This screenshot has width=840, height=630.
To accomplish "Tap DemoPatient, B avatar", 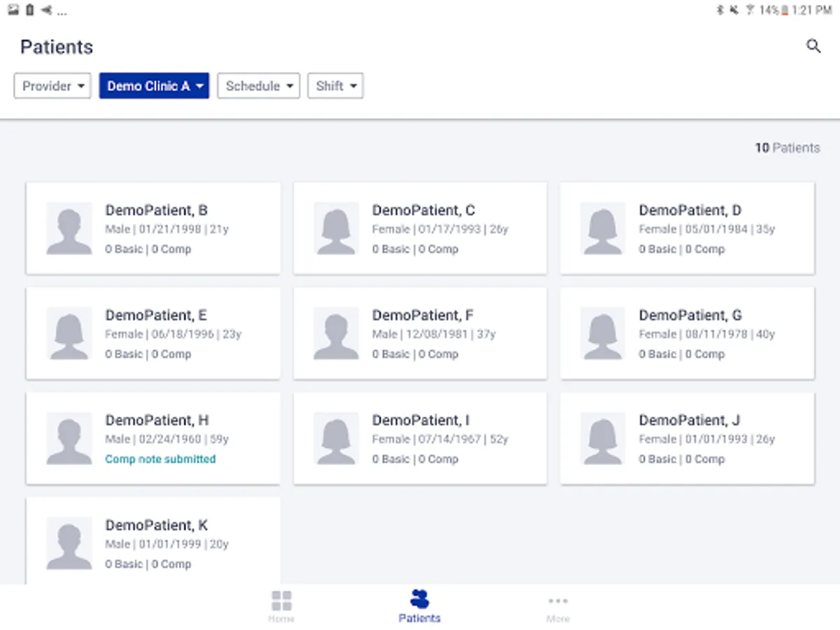I will (x=69, y=228).
